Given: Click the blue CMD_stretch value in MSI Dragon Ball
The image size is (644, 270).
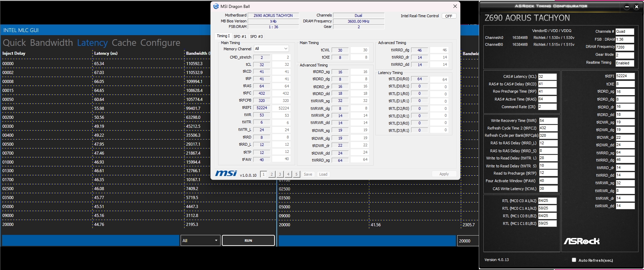Looking at the screenshot, I should click(x=262, y=58).
